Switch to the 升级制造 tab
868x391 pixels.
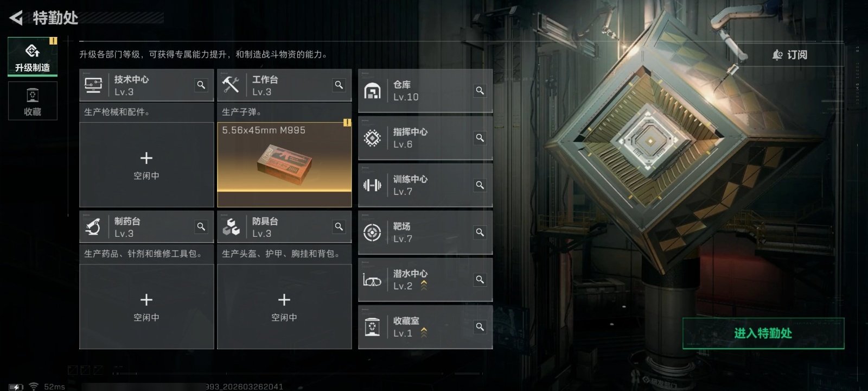click(x=33, y=56)
